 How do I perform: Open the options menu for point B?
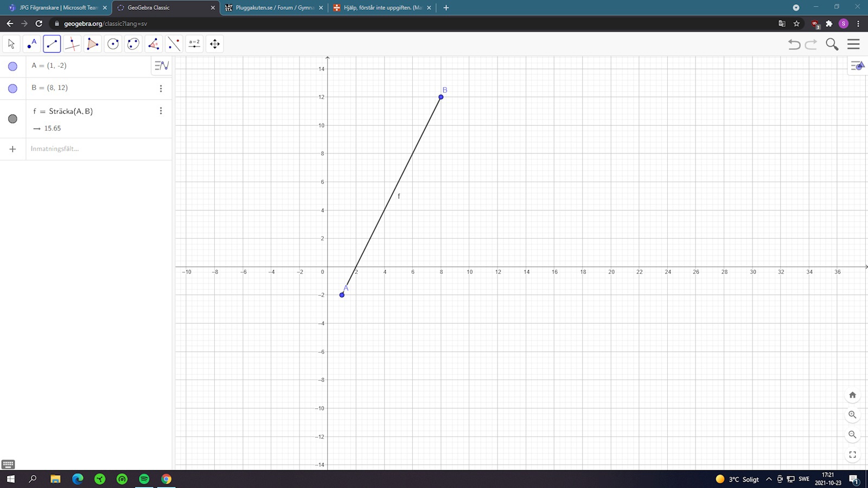161,88
